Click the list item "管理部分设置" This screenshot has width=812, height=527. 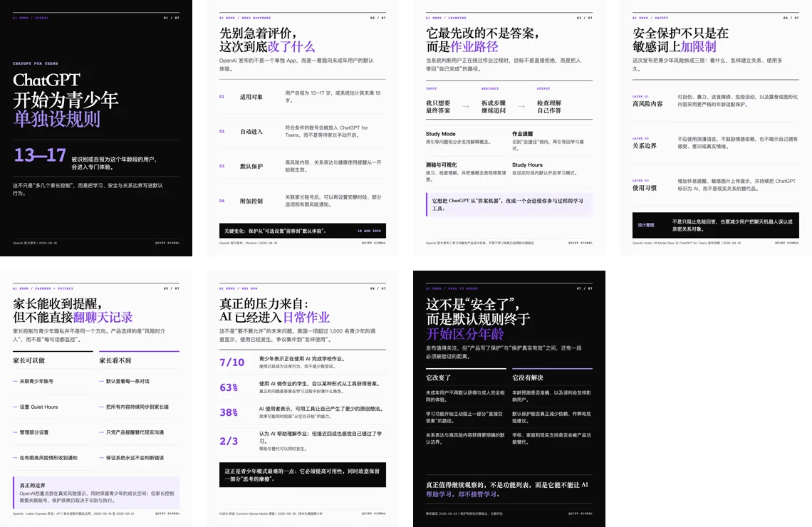point(33,432)
